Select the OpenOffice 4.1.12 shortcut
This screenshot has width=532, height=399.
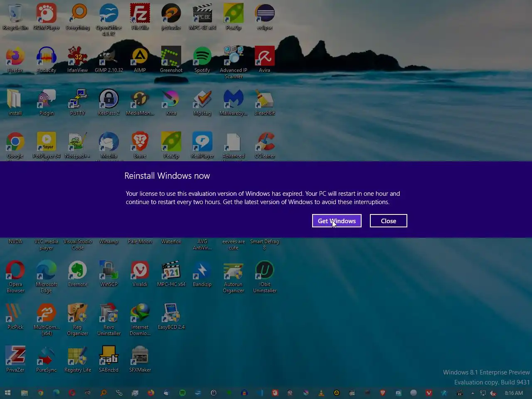point(109,20)
